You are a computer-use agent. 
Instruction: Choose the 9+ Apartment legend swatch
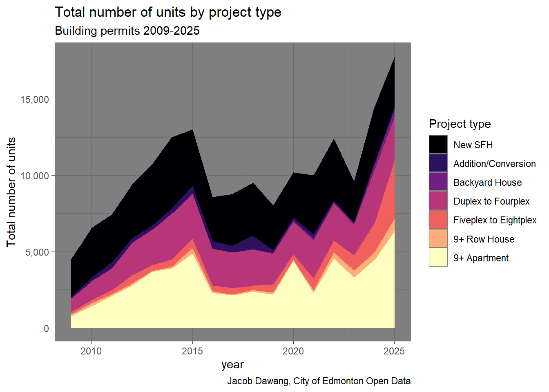point(438,258)
